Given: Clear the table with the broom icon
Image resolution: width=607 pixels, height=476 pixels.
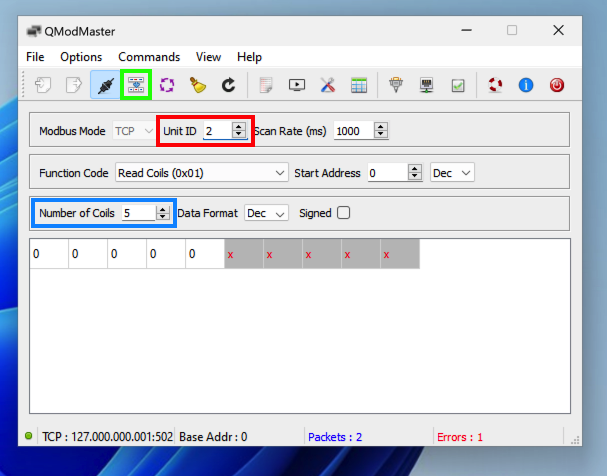Looking at the screenshot, I should point(198,85).
